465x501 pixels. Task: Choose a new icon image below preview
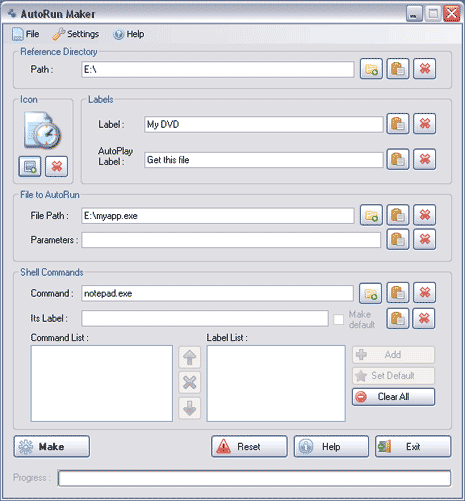pos(30,166)
